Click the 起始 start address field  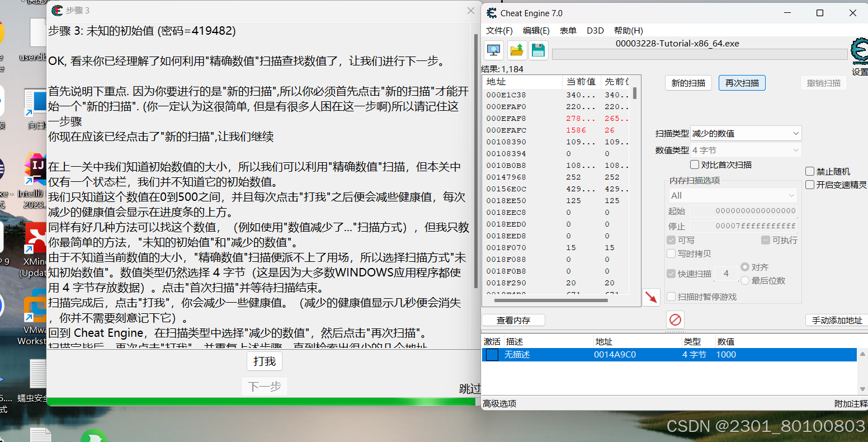(743, 211)
